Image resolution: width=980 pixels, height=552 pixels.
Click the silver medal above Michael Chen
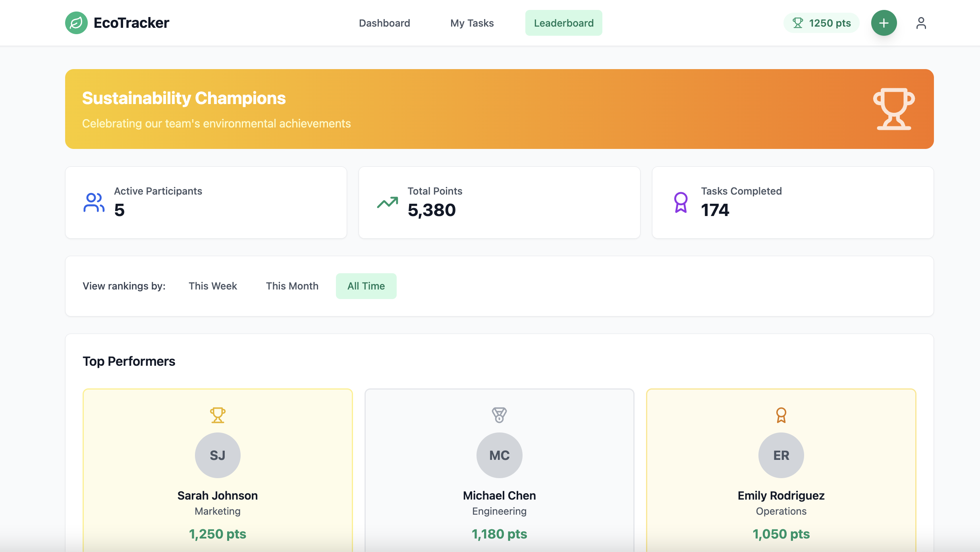(499, 415)
